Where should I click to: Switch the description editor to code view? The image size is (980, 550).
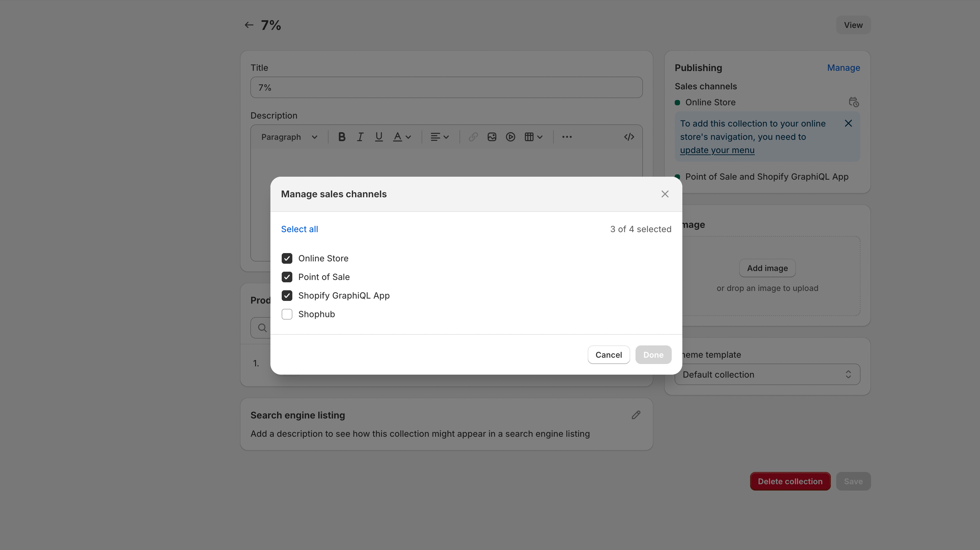pyautogui.click(x=629, y=137)
